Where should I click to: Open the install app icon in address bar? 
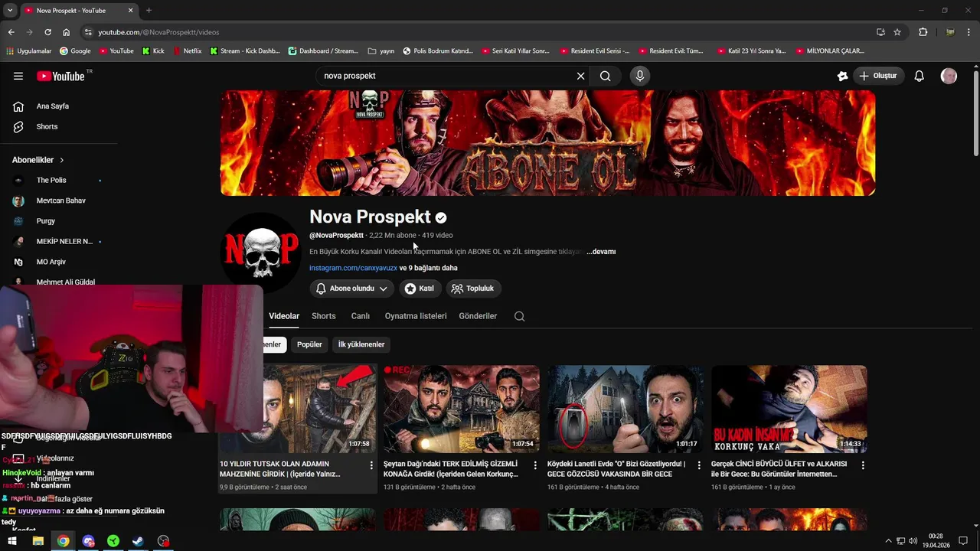[880, 32]
